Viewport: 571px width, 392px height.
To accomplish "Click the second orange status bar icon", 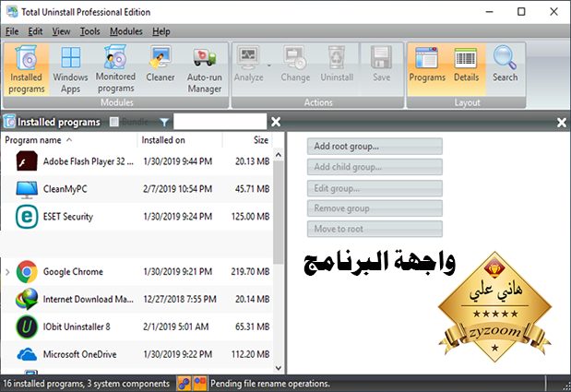I will click(x=199, y=384).
